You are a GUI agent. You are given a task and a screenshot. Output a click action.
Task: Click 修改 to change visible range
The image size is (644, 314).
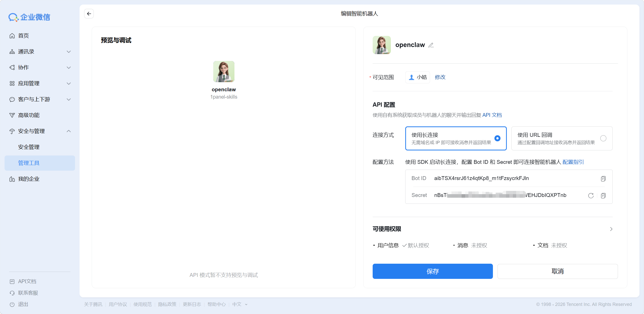click(440, 77)
